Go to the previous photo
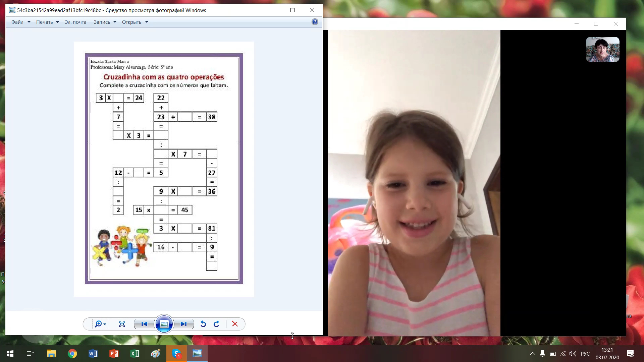 pos(144,324)
